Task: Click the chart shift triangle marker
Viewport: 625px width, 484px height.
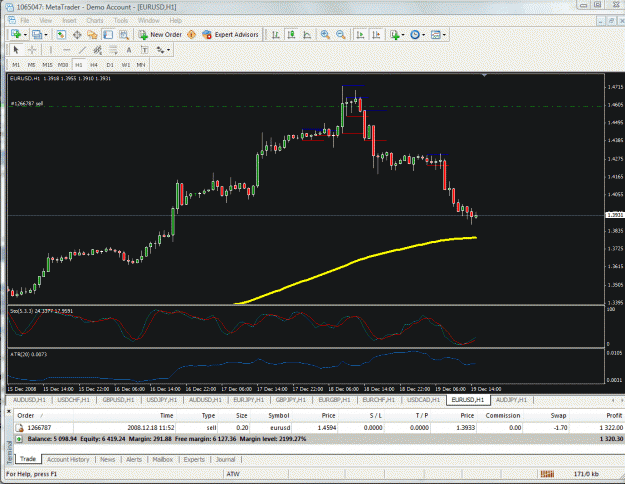Action: (484, 75)
